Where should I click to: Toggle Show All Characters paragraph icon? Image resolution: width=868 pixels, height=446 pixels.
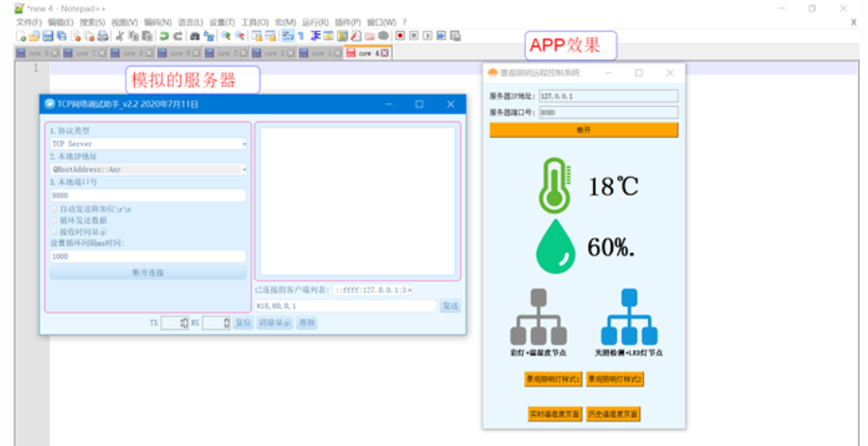(x=300, y=36)
